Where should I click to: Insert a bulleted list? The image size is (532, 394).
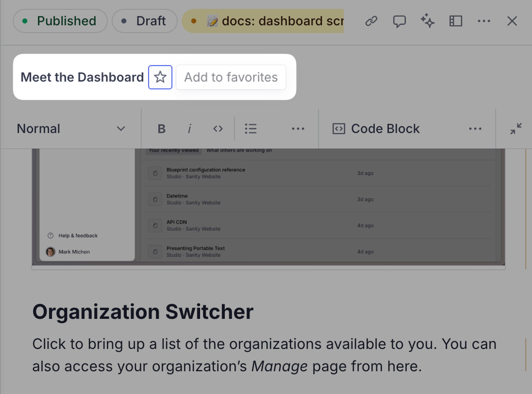tap(251, 129)
